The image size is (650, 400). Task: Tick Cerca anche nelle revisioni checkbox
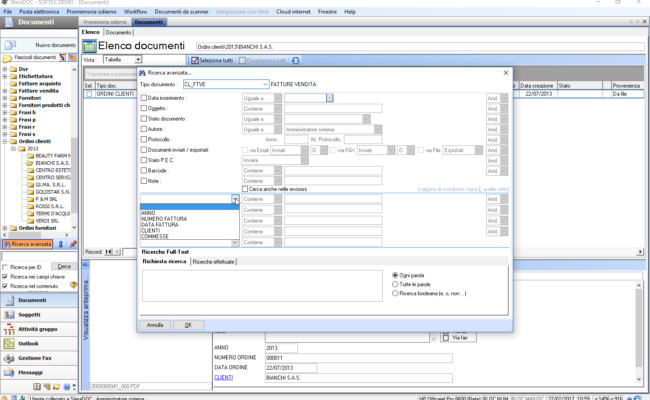pos(245,189)
